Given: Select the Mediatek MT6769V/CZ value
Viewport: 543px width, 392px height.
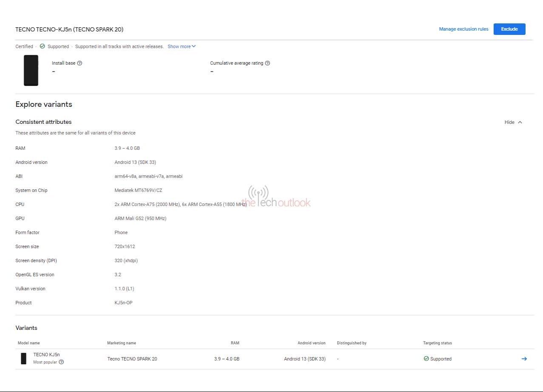Looking at the screenshot, I should [138, 190].
